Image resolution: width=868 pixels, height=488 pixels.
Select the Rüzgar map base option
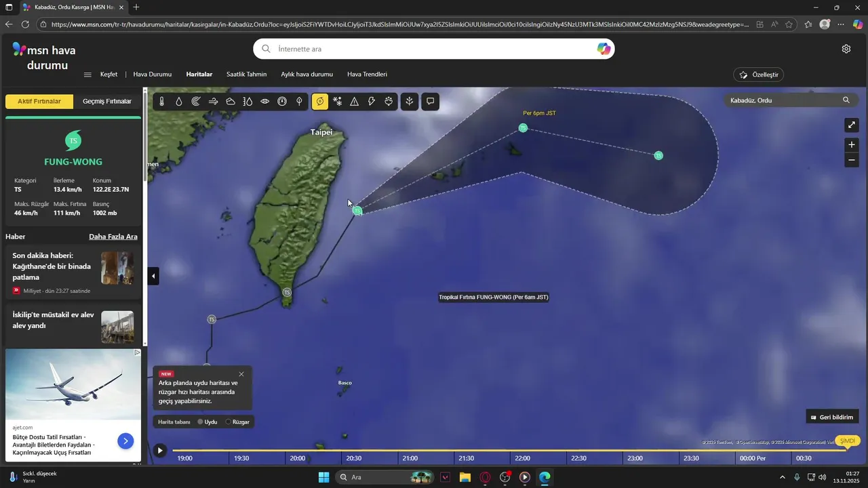point(237,422)
